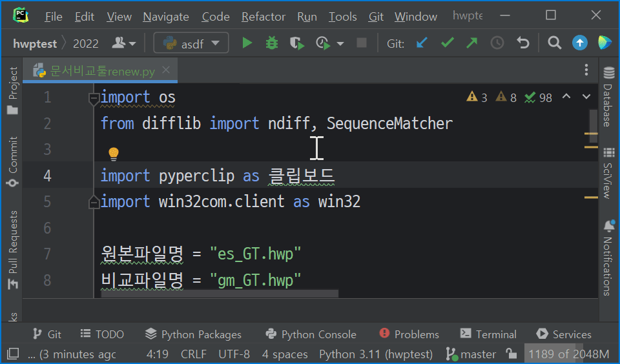Click 2022 breadcrumb in navigation bar

coord(86,43)
